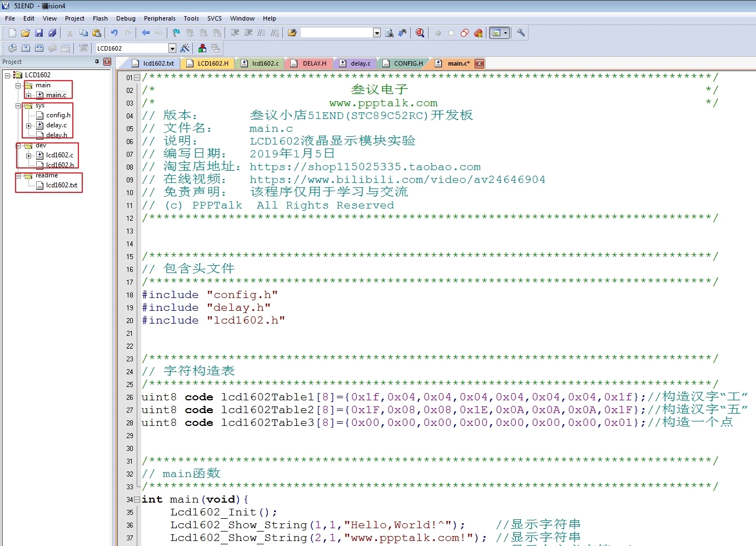Expand the delay.c tree node
Viewport: 756px width, 546px height.
(28, 126)
